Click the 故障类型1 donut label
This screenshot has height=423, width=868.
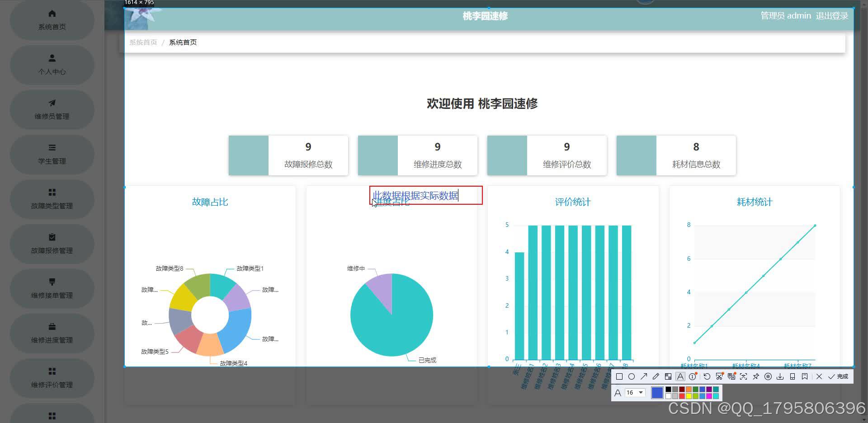pos(250,268)
